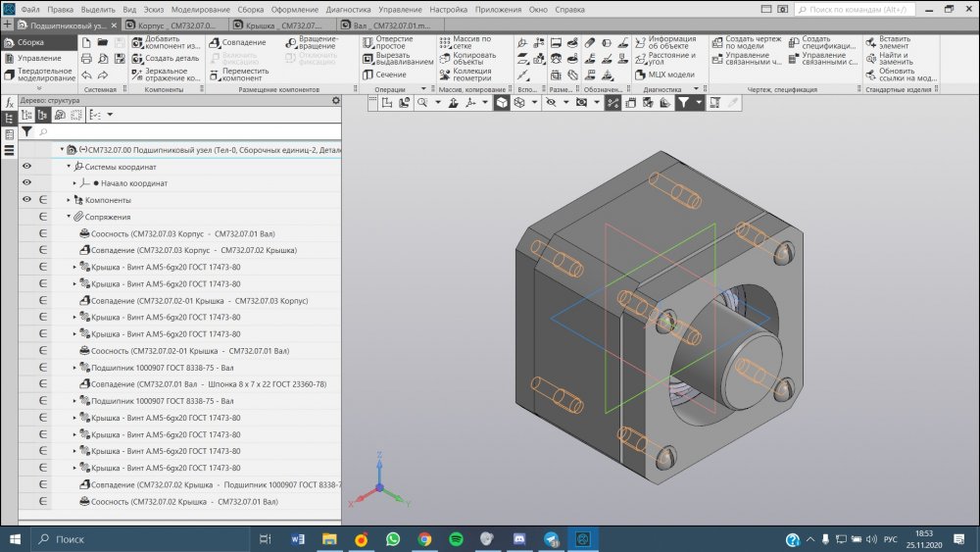Image resolution: width=980 pixels, height=552 pixels.
Task: Open Telegram from the Windows taskbar
Action: pyautogui.click(x=551, y=539)
